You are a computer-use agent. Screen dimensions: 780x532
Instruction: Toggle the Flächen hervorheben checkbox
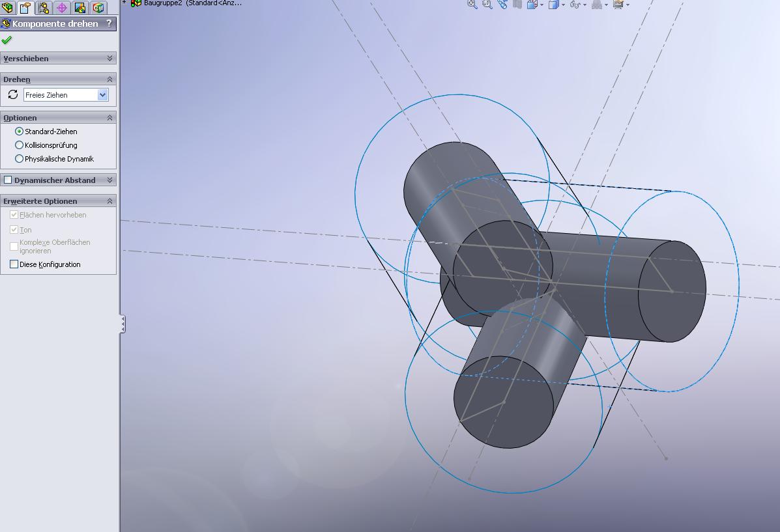[14, 215]
